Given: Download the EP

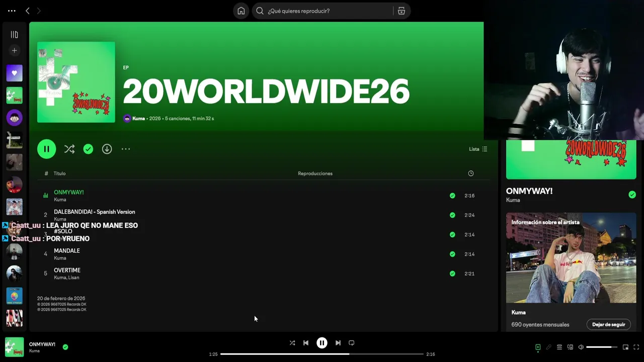Looking at the screenshot, I should 107,149.
